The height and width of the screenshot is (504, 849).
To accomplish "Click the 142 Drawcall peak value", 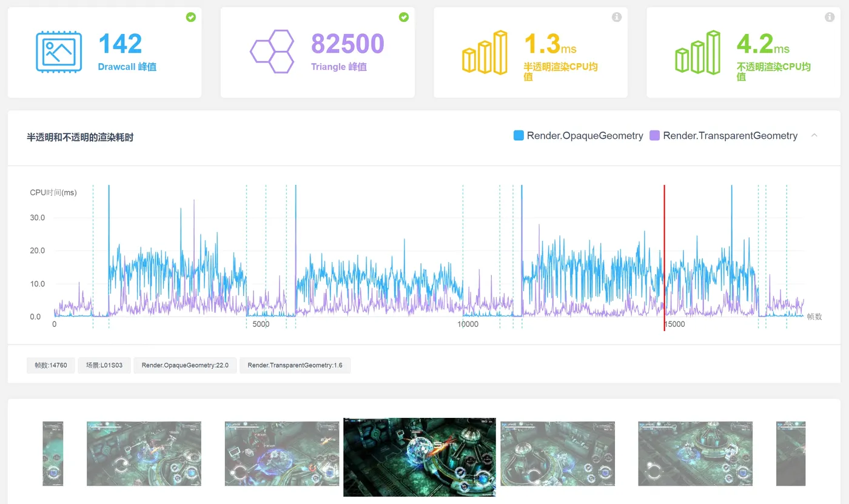I will [x=120, y=44].
